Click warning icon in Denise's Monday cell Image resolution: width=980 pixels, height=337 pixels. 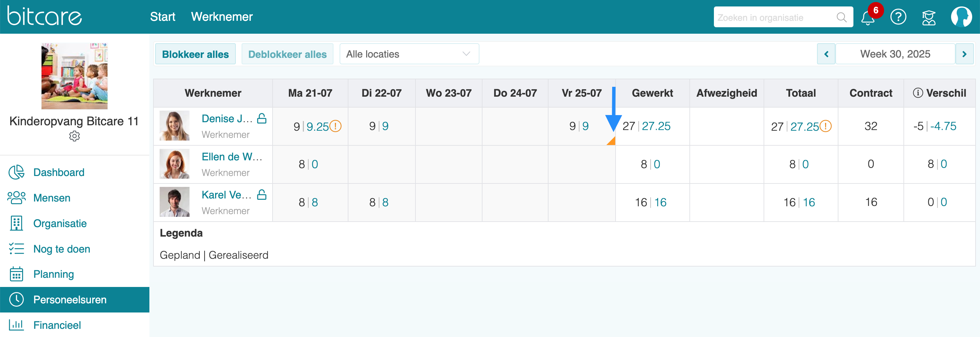pyautogui.click(x=335, y=126)
